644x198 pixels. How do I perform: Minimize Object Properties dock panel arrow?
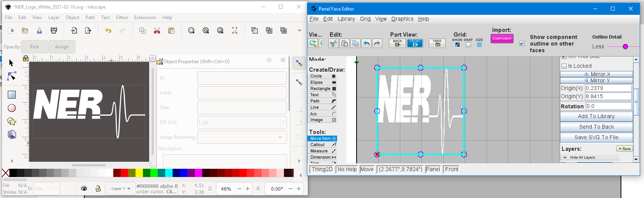pyautogui.click(x=269, y=60)
